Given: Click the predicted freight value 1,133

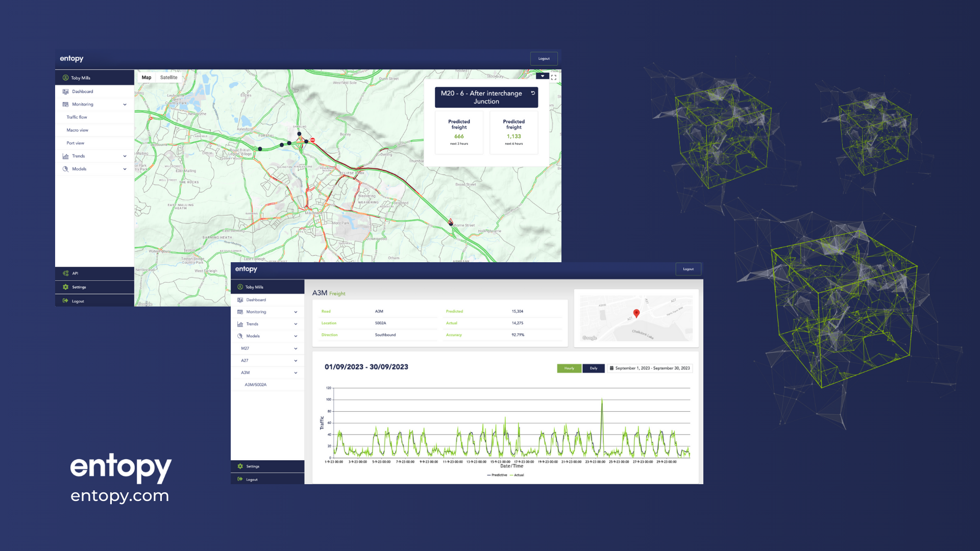Looking at the screenshot, I should coord(514,136).
